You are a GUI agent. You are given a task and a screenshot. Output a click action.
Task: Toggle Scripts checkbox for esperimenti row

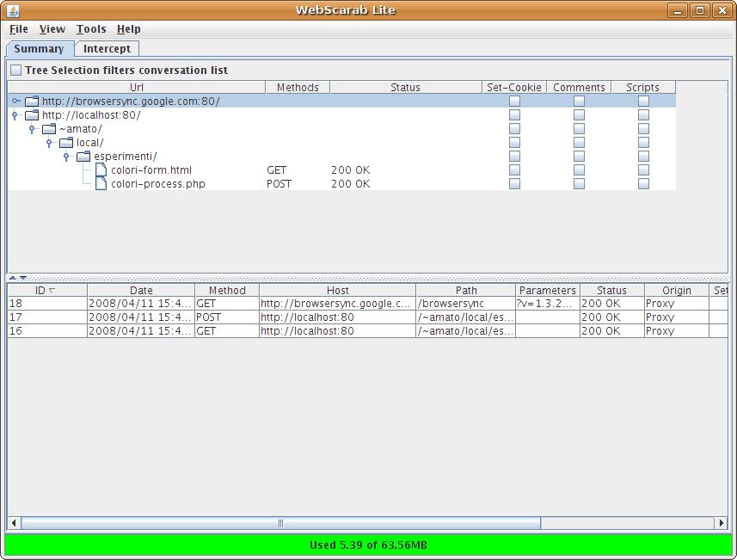click(643, 156)
